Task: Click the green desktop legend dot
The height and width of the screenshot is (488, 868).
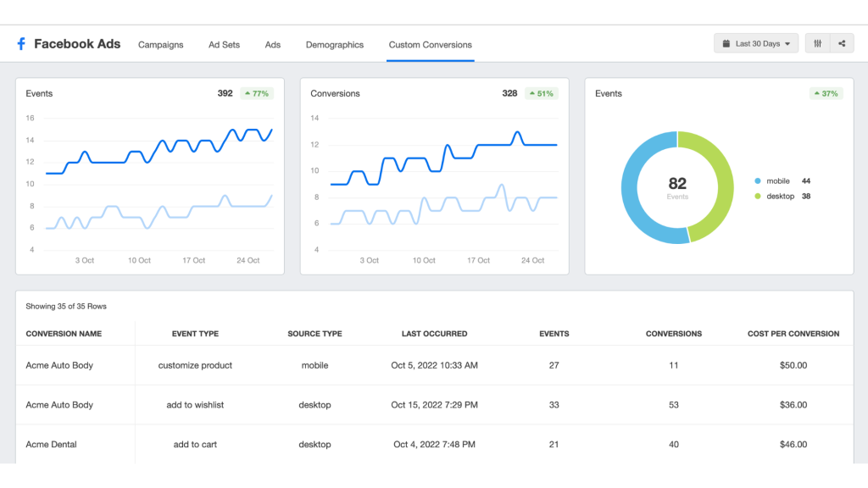Action: point(757,197)
